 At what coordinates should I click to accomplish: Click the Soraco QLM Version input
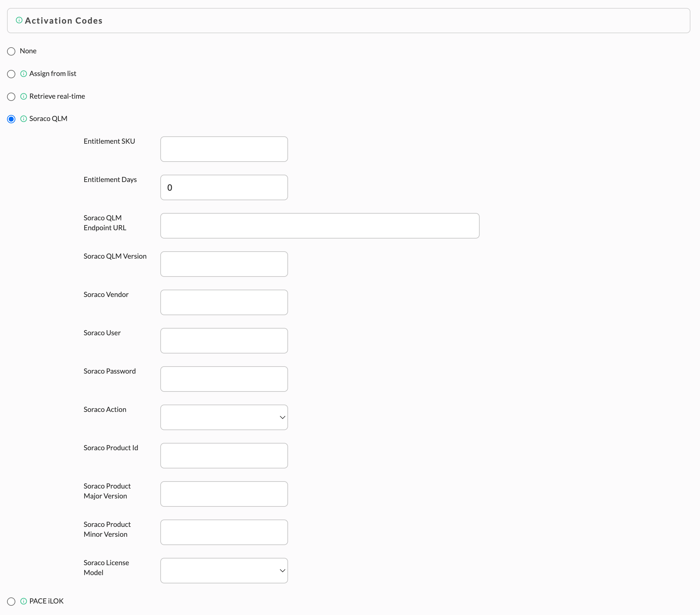click(224, 264)
